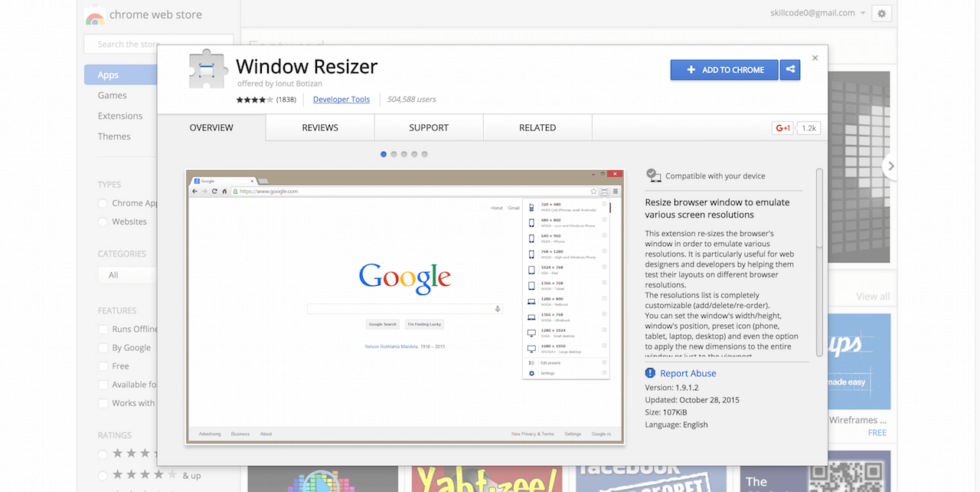Image resolution: width=980 pixels, height=492 pixels.
Task: Switch to the Support tab
Action: click(x=429, y=128)
